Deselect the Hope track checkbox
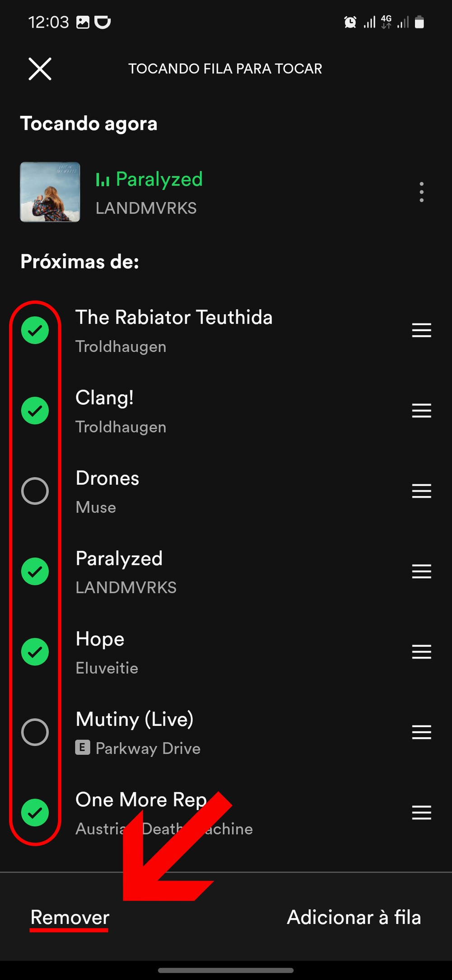452x980 pixels. click(x=35, y=652)
